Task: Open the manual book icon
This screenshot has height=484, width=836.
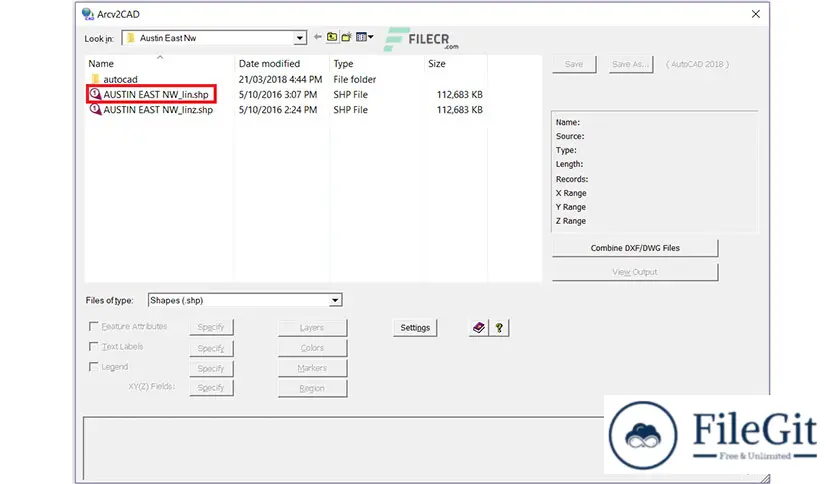Action: tap(479, 327)
